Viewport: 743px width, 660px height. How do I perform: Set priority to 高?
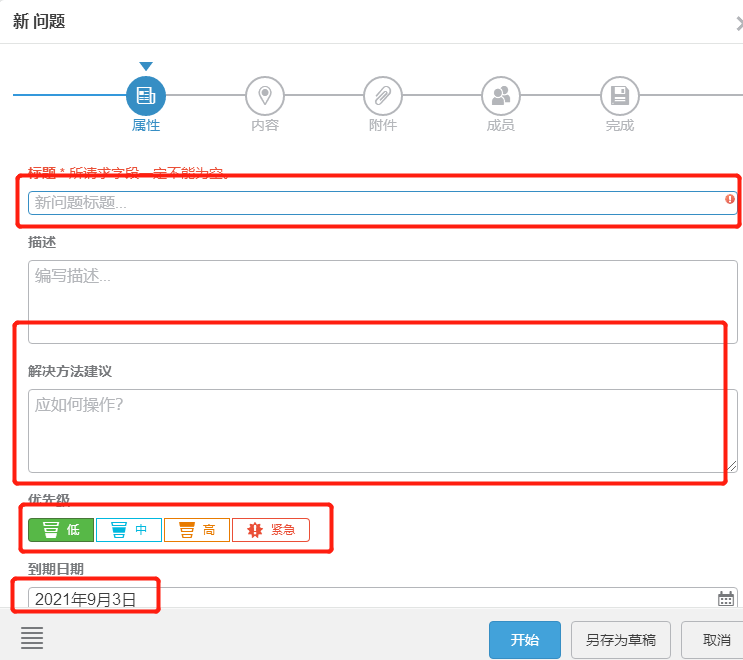197,530
